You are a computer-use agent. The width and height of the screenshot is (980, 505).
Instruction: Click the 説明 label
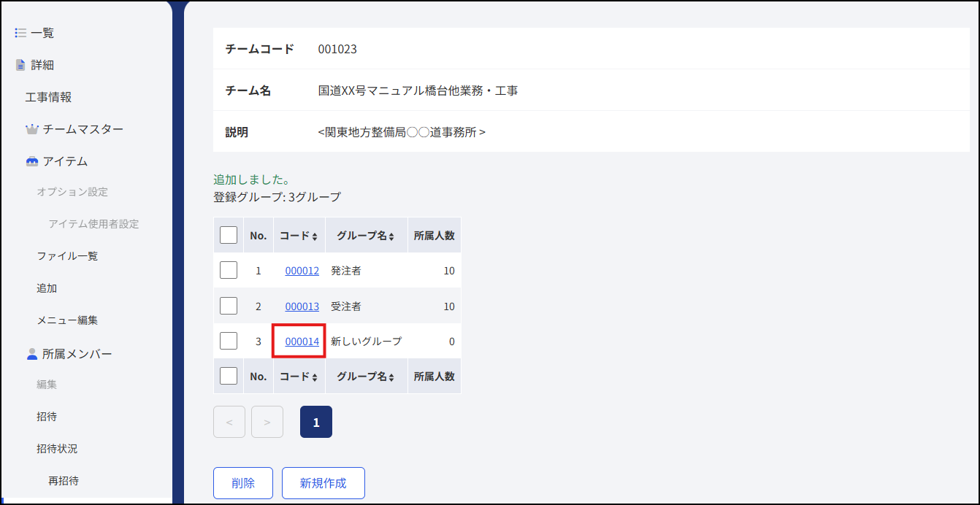(x=237, y=133)
